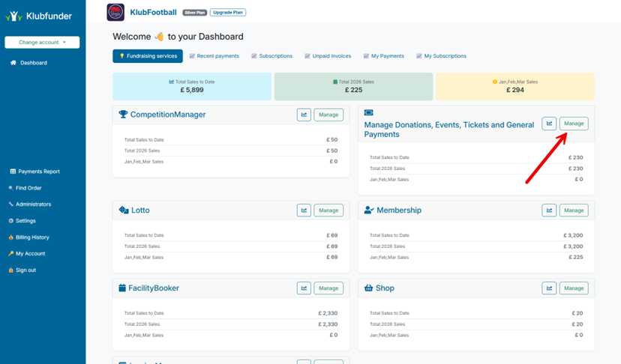Click Manage for FacilityBooker

tap(328, 288)
